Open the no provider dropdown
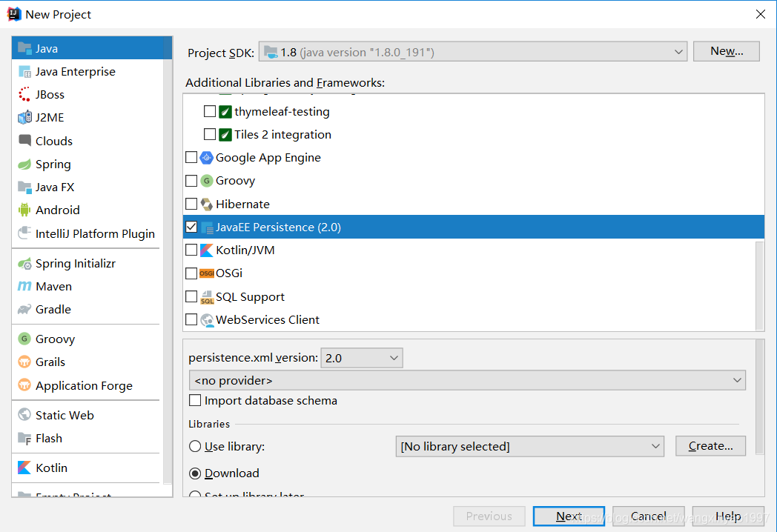The width and height of the screenshot is (777, 532). pyautogui.click(x=467, y=380)
